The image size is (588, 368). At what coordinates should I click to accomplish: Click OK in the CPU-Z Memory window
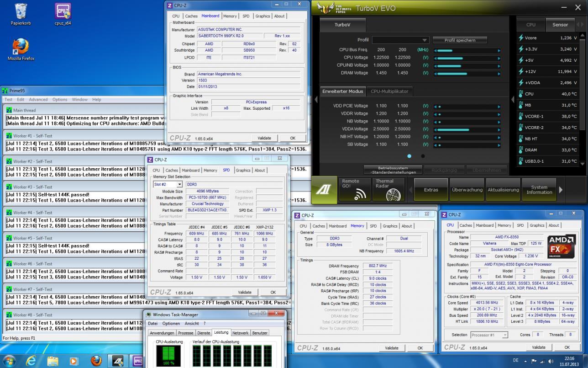click(x=420, y=348)
